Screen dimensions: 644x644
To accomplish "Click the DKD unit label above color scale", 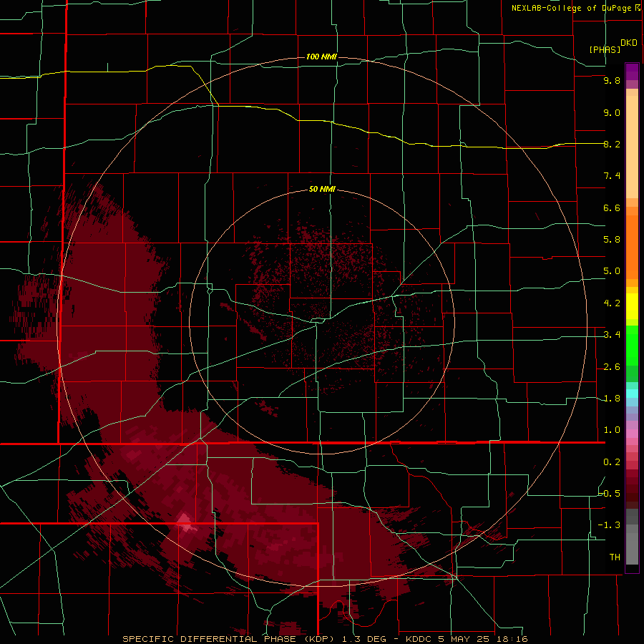I will [629, 43].
